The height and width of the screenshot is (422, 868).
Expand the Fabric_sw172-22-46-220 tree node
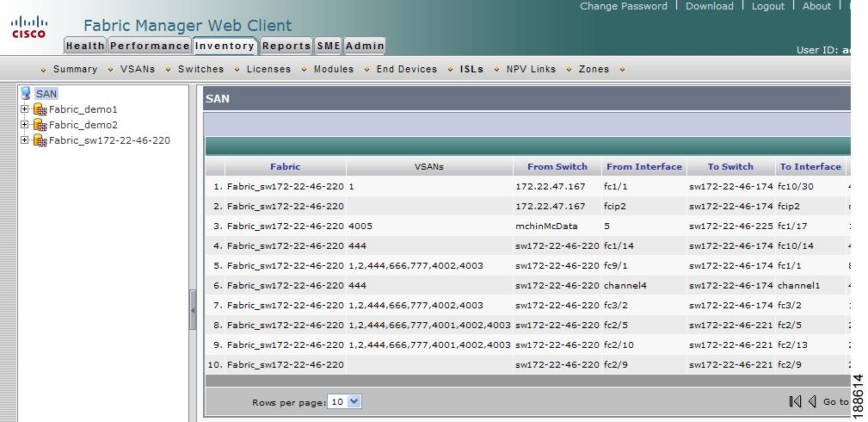24,140
